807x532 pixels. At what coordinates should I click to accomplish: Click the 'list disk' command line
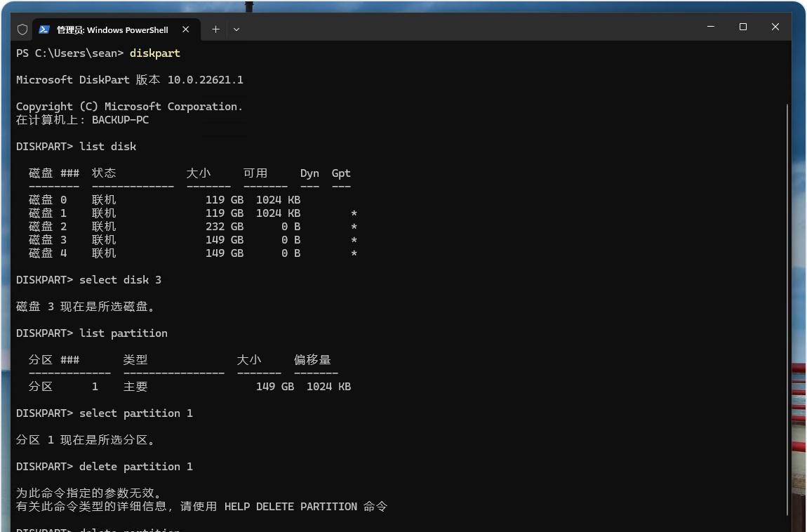pos(76,147)
